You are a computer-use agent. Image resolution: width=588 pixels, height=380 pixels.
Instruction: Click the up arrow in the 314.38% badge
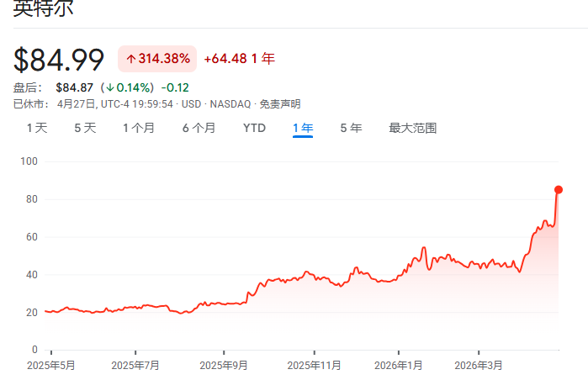(130, 59)
